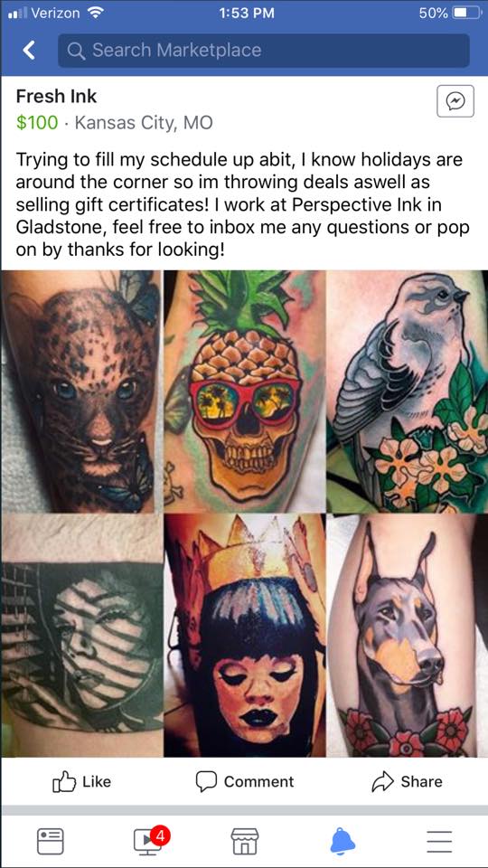View the pineapple skull tattoo photo
The width and height of the screenshot is (488, 868).
click(x=245, y=391)
